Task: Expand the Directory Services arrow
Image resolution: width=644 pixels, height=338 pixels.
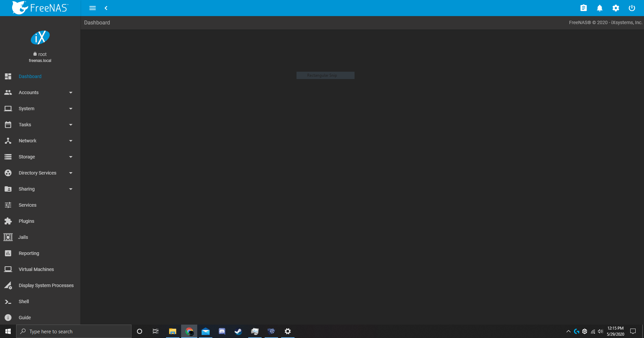Action: tap(71, 173)
